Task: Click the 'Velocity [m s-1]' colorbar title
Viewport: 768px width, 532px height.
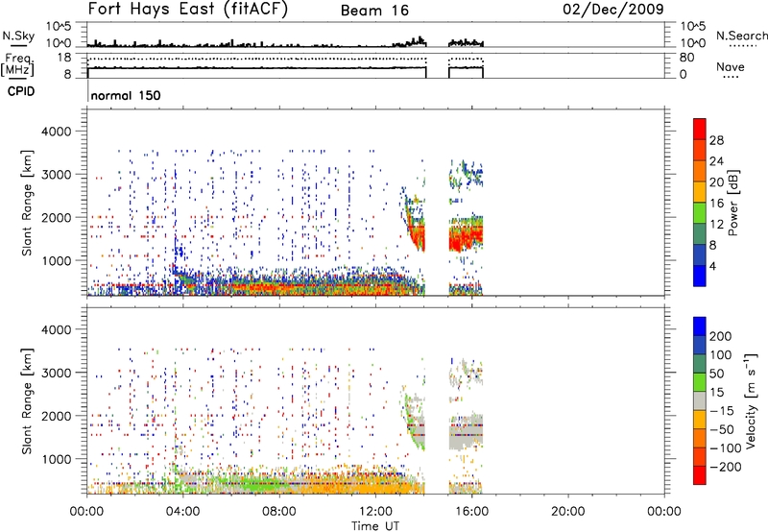Action: pyautogui.click(x=752, y=400)
